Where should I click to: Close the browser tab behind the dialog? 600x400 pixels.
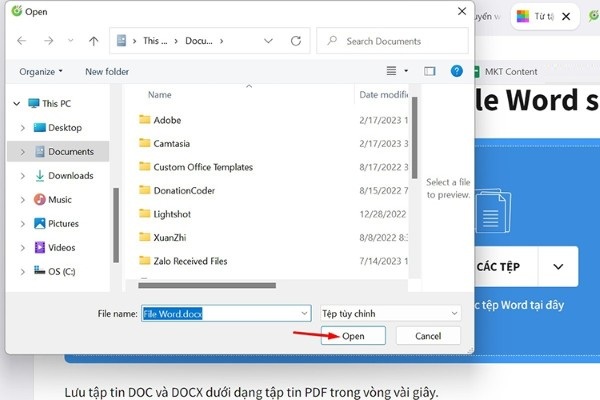point(566,16)
